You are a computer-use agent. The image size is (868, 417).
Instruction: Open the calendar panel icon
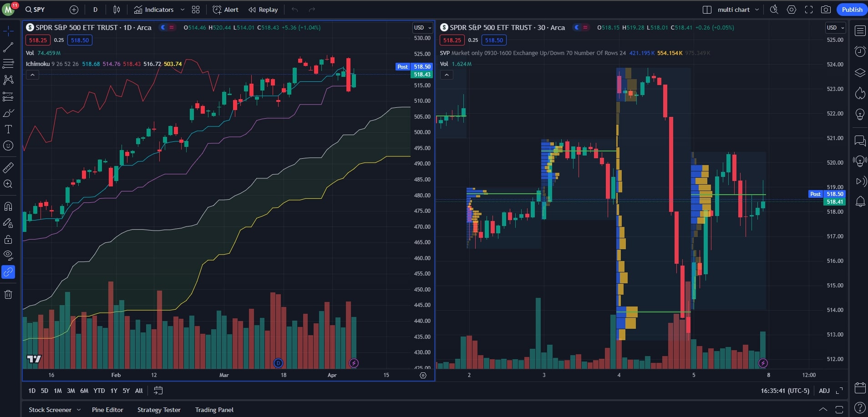(860, 388)
